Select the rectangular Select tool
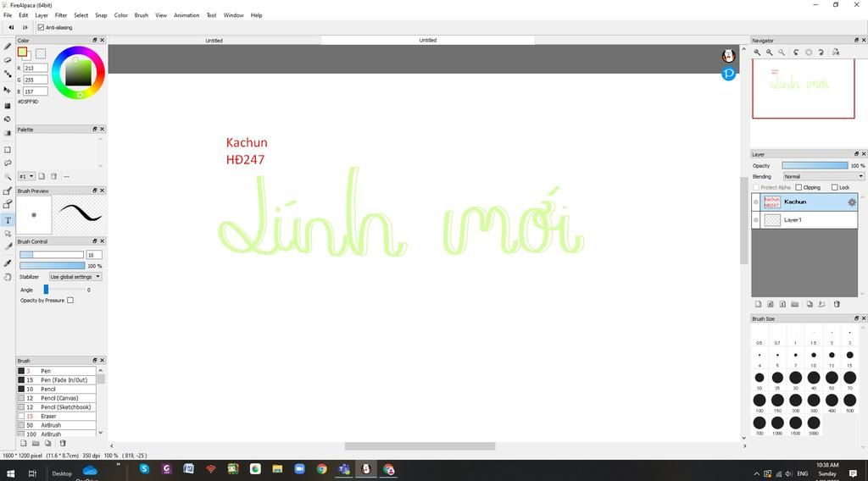 coord(8,150)
